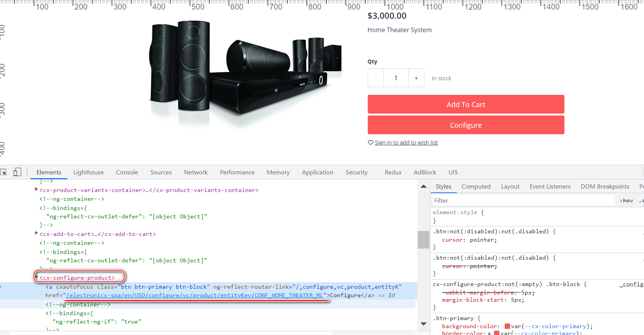Switch to the Computed pane tab
Viewport: 644px width, 335px height.
[476, 187]
